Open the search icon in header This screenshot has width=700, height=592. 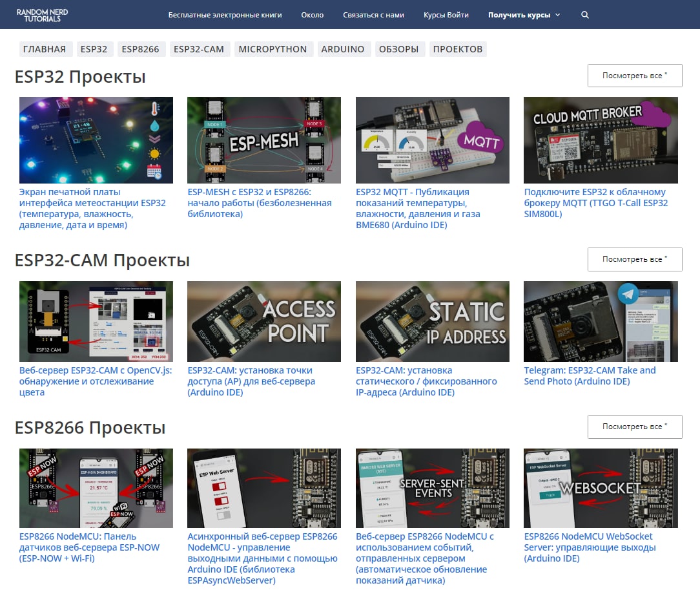pos(585,15)
